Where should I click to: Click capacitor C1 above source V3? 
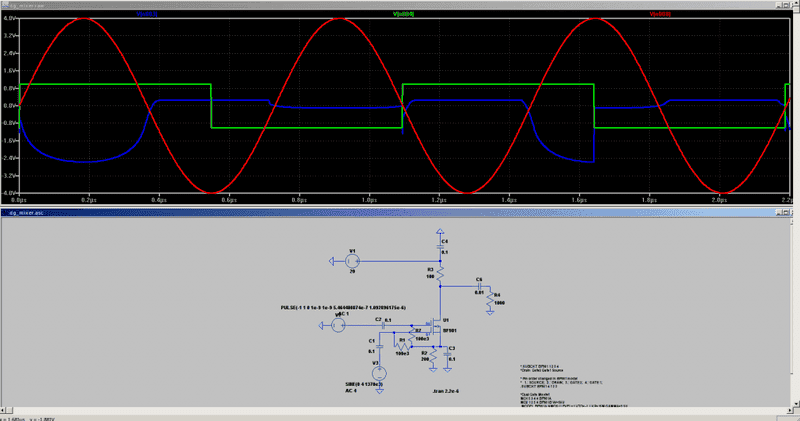(x=378, y=348)
